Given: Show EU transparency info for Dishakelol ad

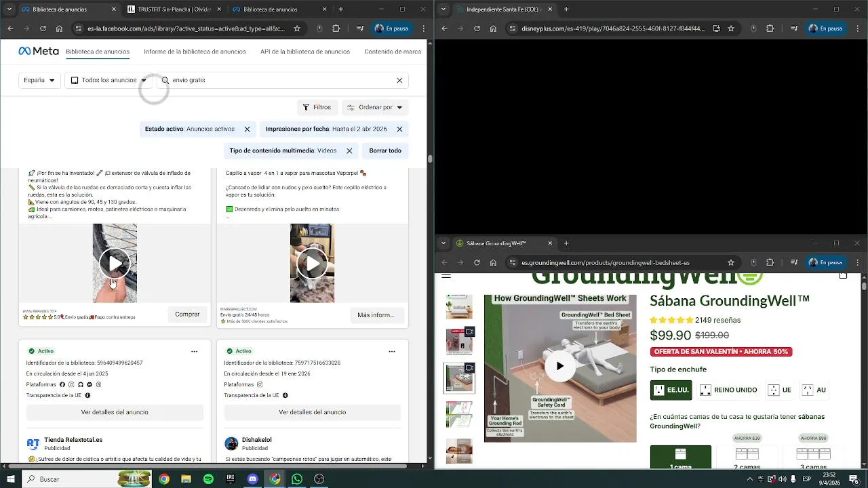Looking at the screenshot, I should coord(285,395).
